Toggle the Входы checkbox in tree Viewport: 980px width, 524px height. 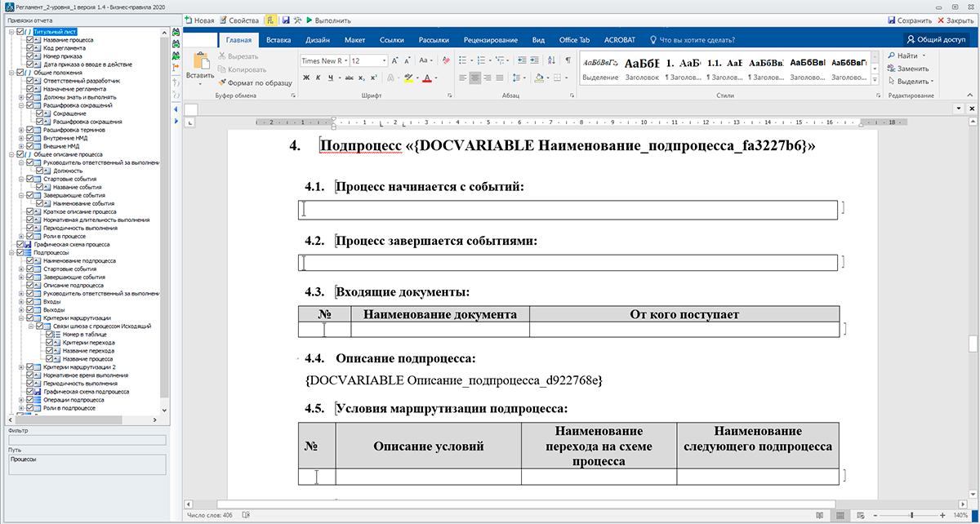tap(30, 301)
